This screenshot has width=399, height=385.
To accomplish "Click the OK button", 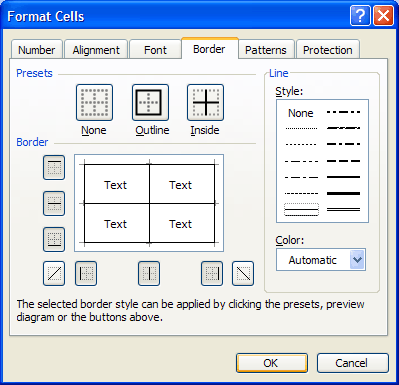I will point(272,363).
